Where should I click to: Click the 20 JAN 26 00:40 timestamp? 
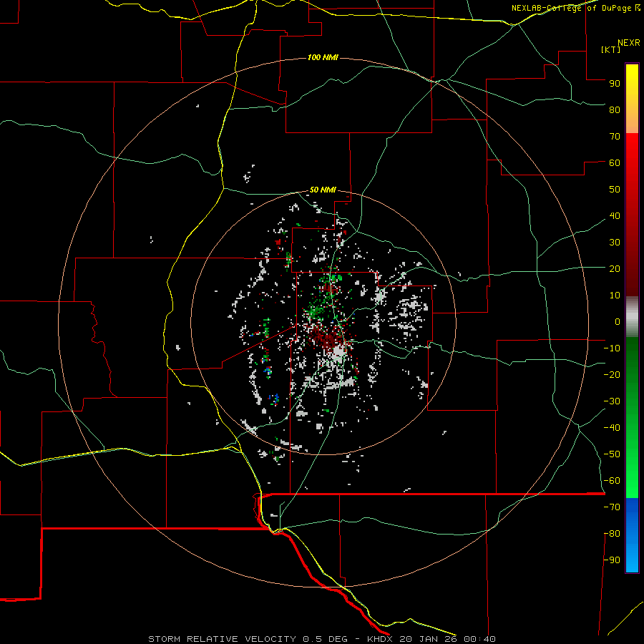(448, 639)
